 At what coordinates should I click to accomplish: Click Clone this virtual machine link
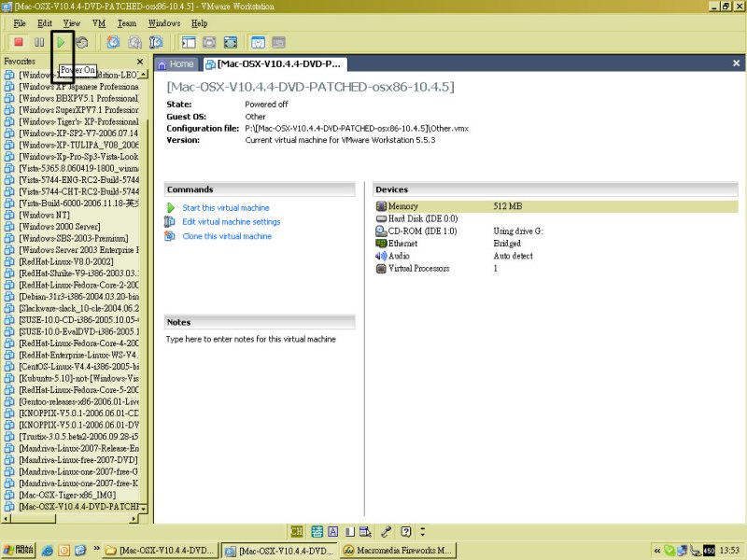pyautogui.click(x=227, y=236)
